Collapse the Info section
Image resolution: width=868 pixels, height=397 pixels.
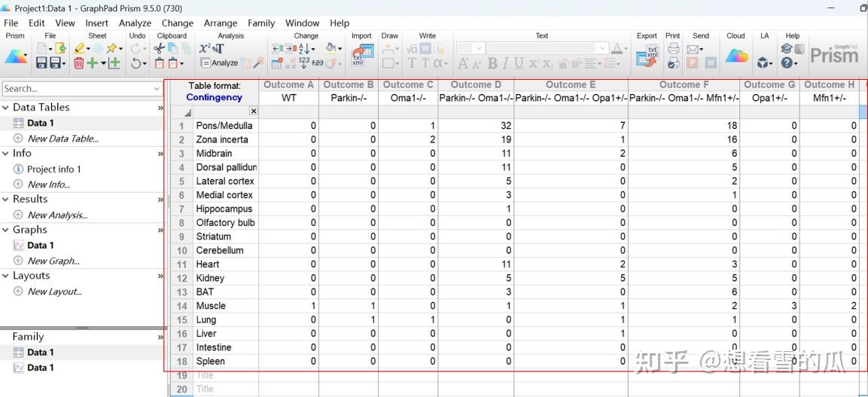pos(5,154)
